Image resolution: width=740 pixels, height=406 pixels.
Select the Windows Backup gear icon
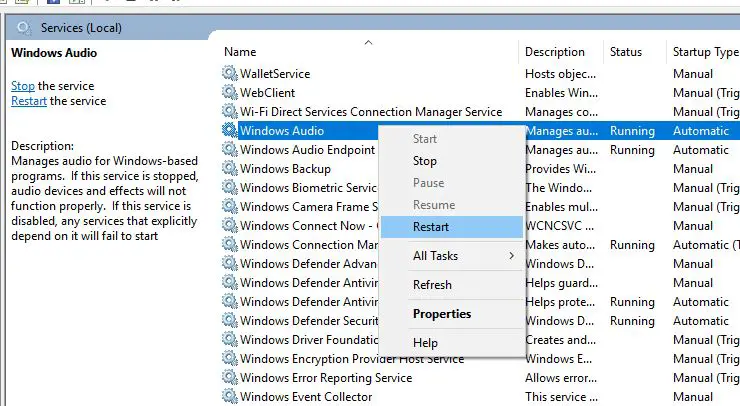pos(229,168)
